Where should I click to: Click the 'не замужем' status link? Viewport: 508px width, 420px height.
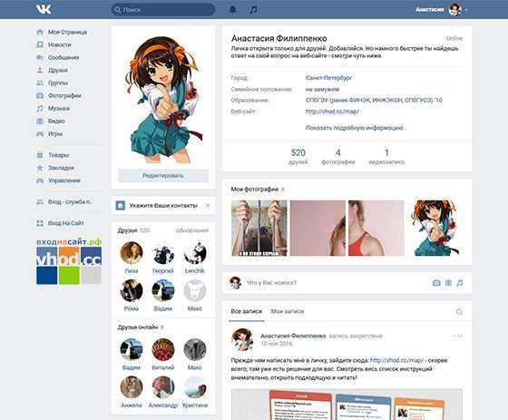click(x=322, y=89)
